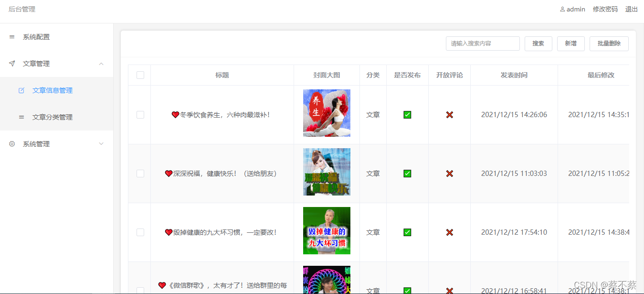Viewport: 644px width, 294px height.
Task: Click the 文章管理 sidebar menu label
Action: coord(36,64)
